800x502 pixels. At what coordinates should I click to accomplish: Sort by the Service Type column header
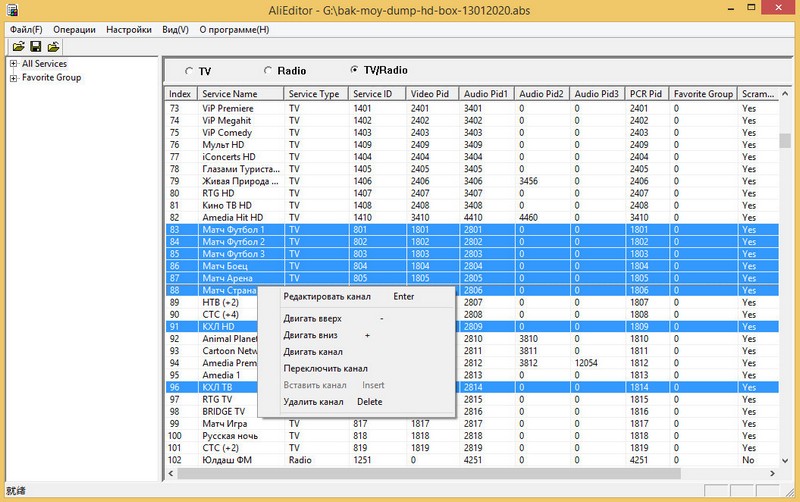tap(316, 94)
